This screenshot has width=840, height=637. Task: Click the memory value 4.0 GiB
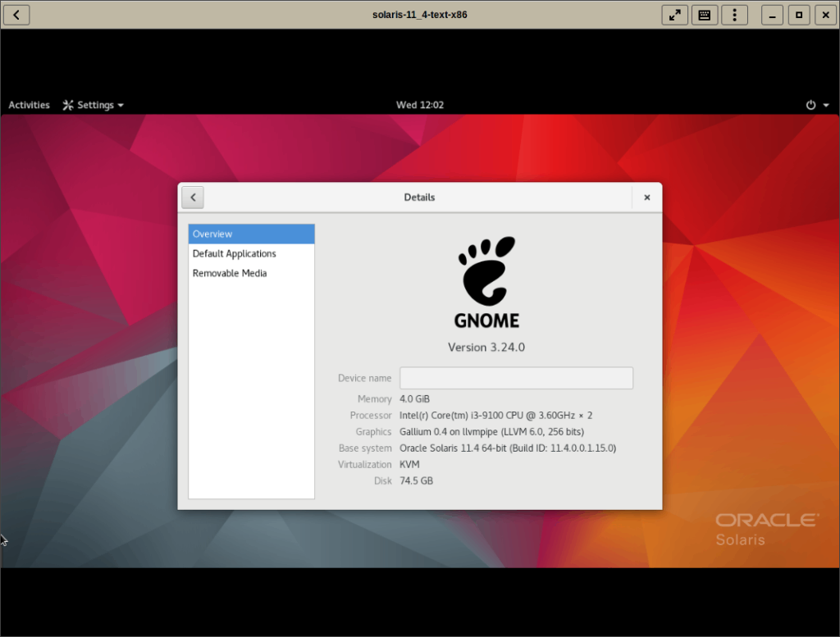pos(414,398)
